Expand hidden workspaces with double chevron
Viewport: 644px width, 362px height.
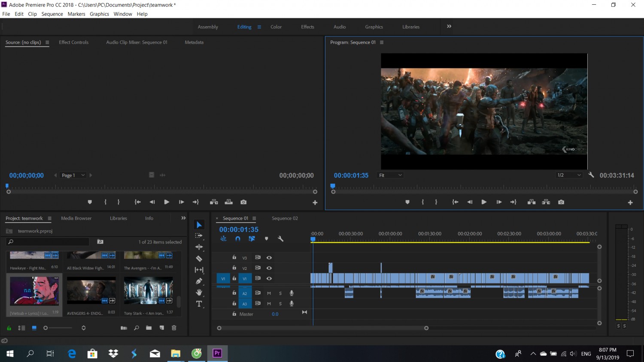[x=449, y=27]
